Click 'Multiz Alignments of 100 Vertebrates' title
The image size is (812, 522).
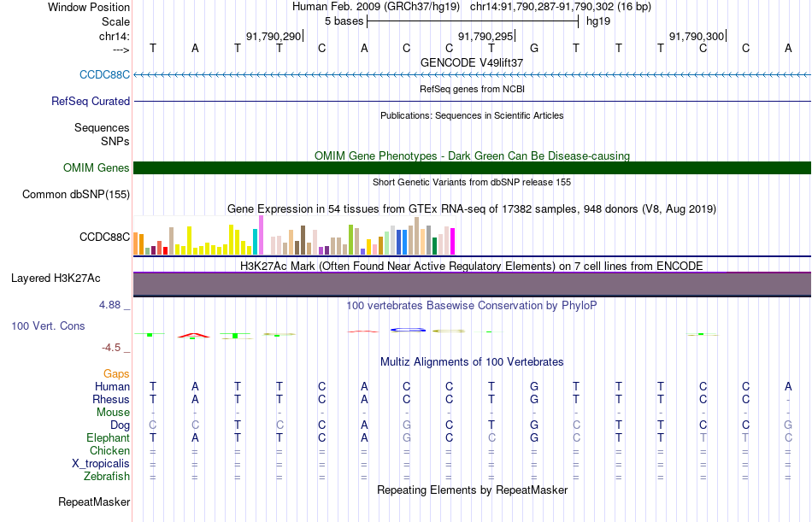(x=472, y=362)
